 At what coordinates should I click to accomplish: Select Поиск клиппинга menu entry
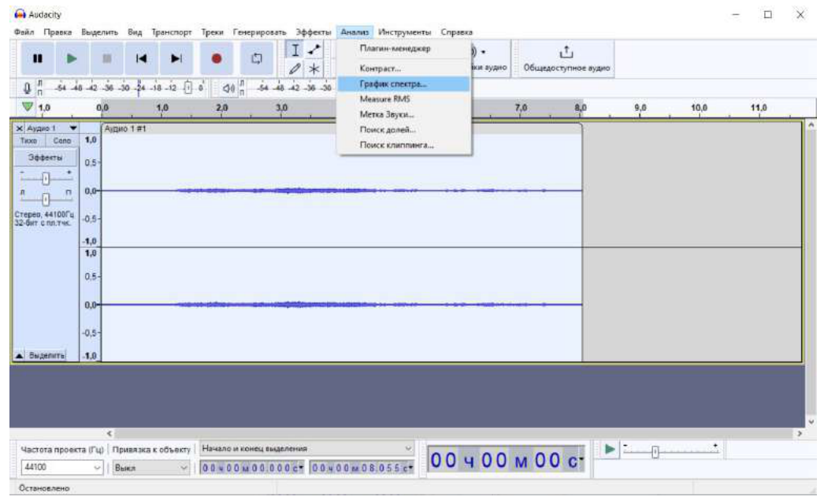point(403,145)
